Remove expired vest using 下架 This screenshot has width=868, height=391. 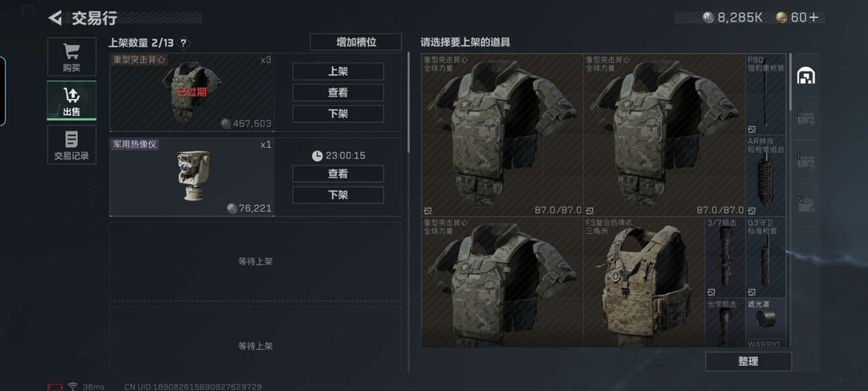(338, 113)
